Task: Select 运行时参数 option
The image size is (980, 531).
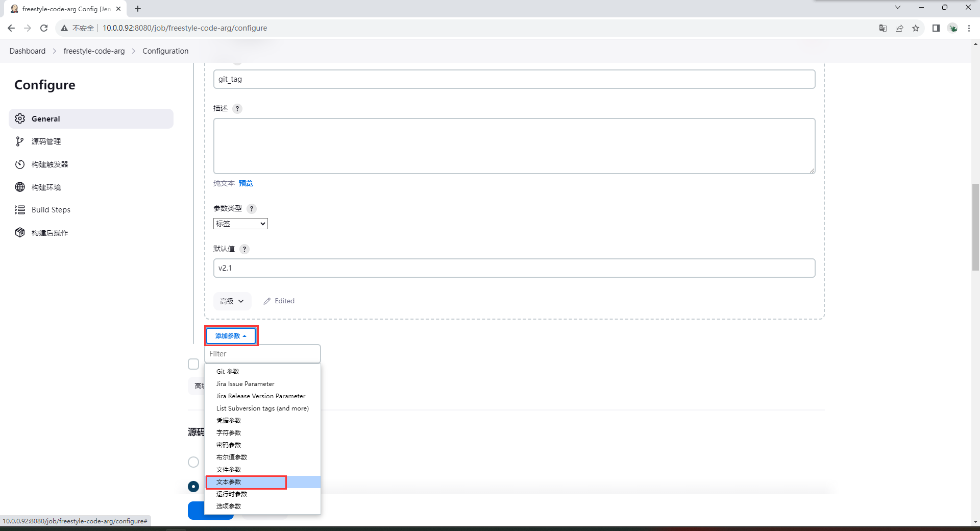Action: click(262, 494)
